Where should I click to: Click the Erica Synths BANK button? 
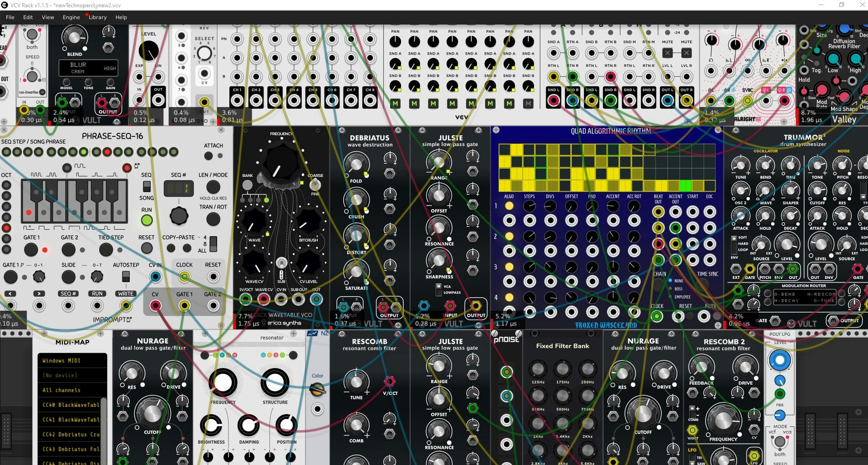247,185
